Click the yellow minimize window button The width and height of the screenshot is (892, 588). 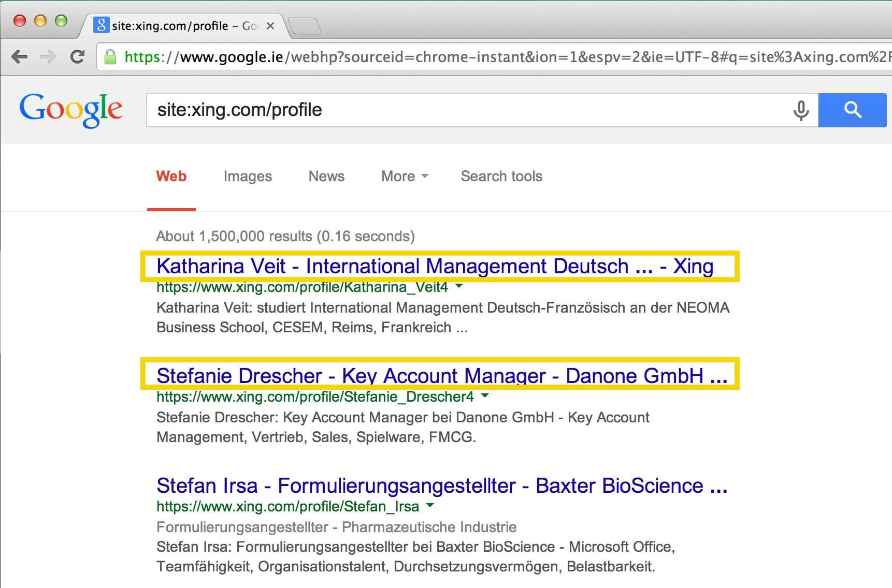40,21
